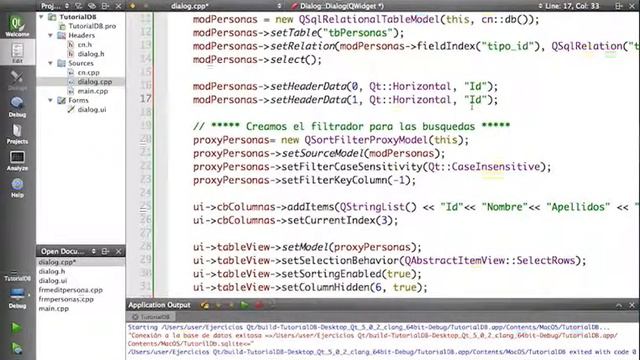Click Line: 17, Col: 33 indicator
This screenshot has height=360, width=640.
572,6
